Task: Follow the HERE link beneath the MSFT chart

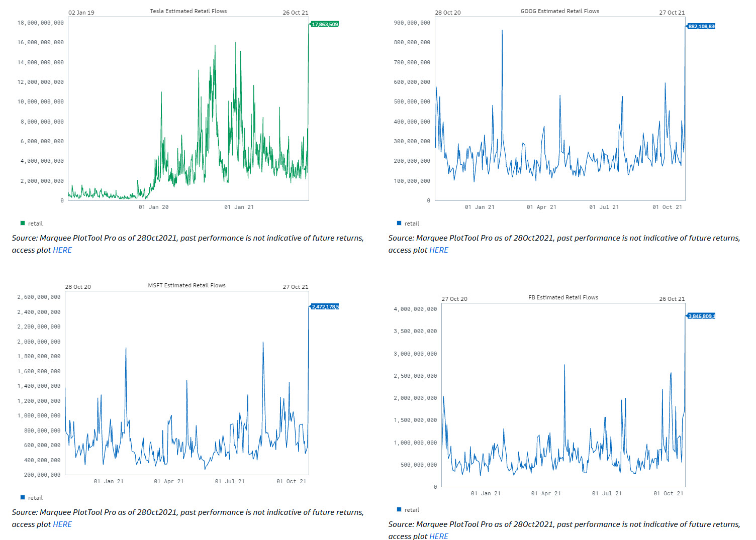Action: tap(62, 524)
